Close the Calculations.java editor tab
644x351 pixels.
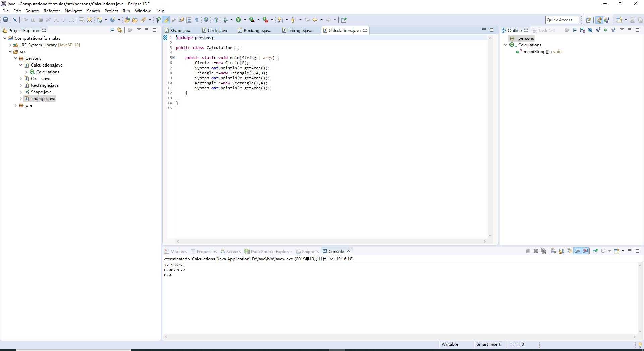(x=365, y=30)
